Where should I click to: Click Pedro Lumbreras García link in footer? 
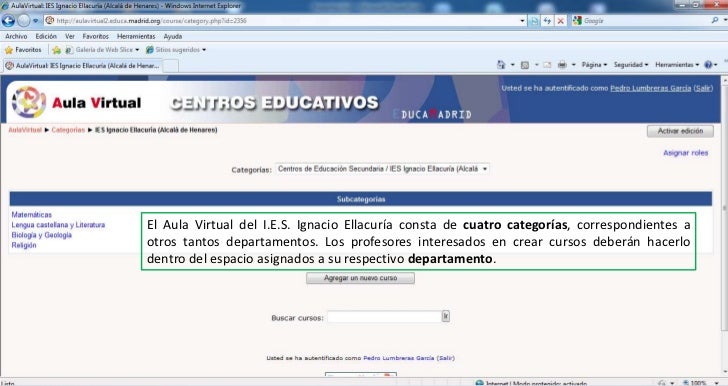point(398,358)
